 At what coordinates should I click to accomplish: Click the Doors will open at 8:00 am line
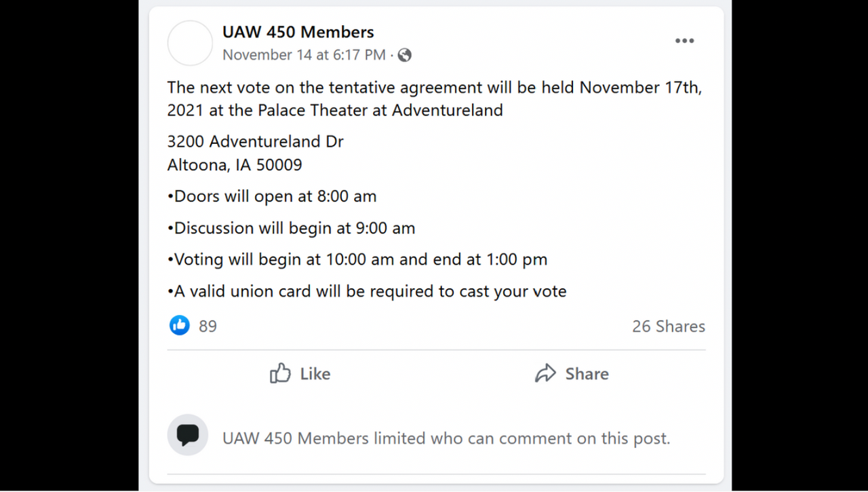pyautogui.click(x=272, y=197)
